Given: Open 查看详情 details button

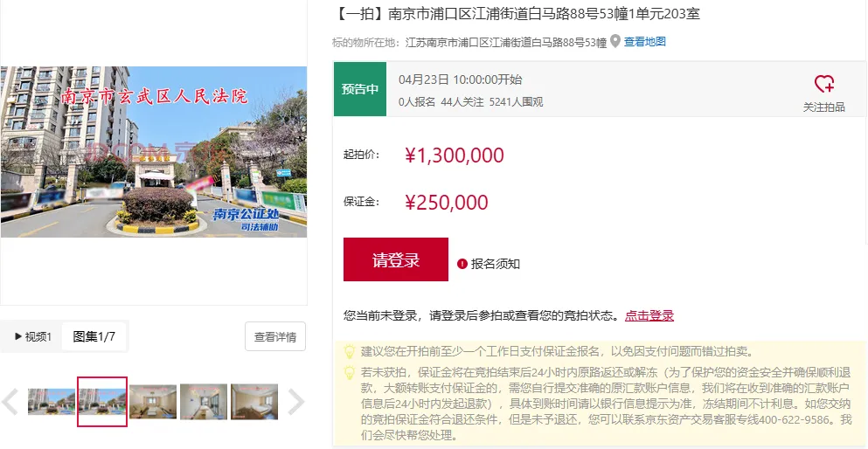Looking at the screenshot, I should point(275,337).
